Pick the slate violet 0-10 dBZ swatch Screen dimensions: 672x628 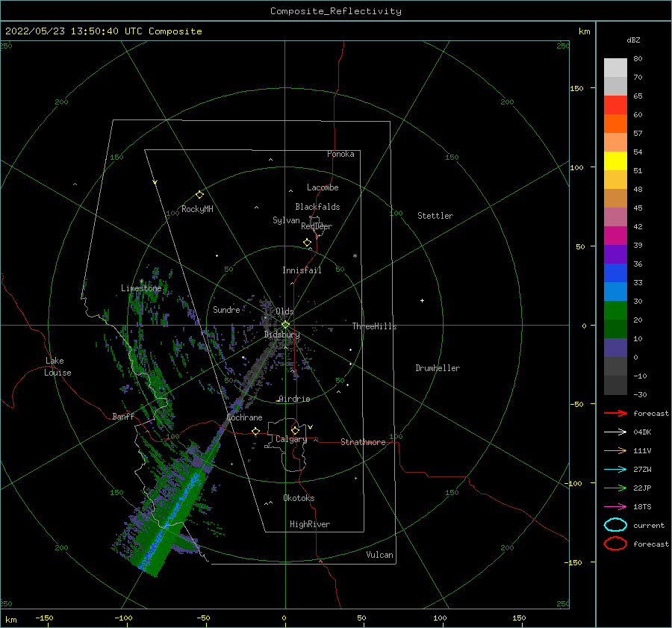pos(615,348)
